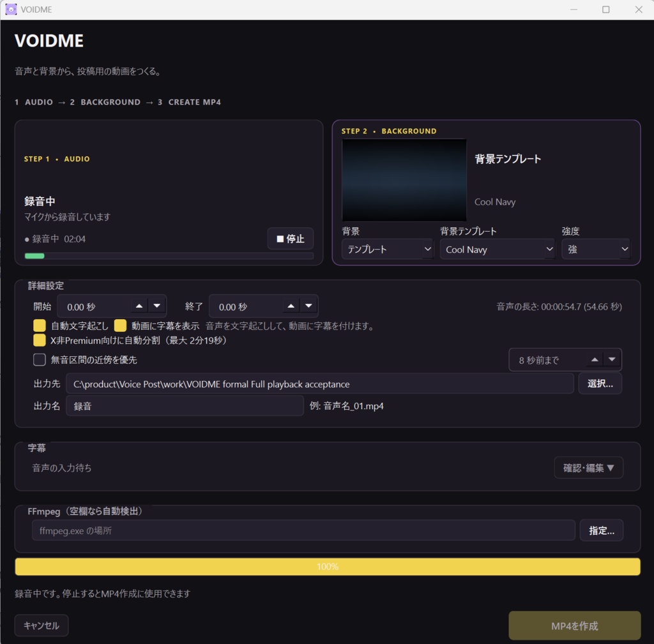The height and width of the screenshot is (644, 654).
Task: Click the Cool Navy background preview thumbnail
Action: click(404, 180)
